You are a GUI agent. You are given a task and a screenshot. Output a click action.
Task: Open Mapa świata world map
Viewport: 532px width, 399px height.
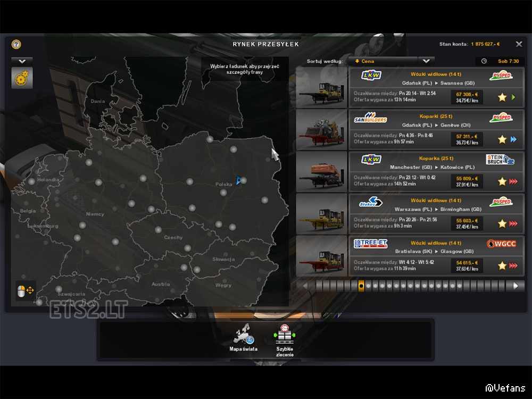tap(243, 336)
